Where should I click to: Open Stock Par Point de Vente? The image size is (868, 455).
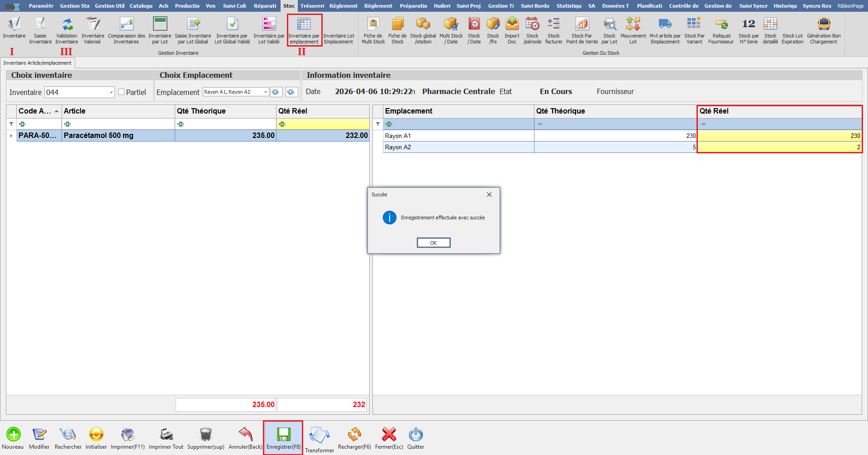(582, 25)
